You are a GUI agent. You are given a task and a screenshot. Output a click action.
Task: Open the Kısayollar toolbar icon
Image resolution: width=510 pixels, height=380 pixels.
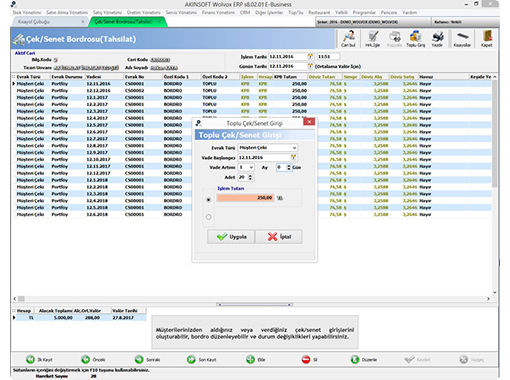(x=462, y=39)
